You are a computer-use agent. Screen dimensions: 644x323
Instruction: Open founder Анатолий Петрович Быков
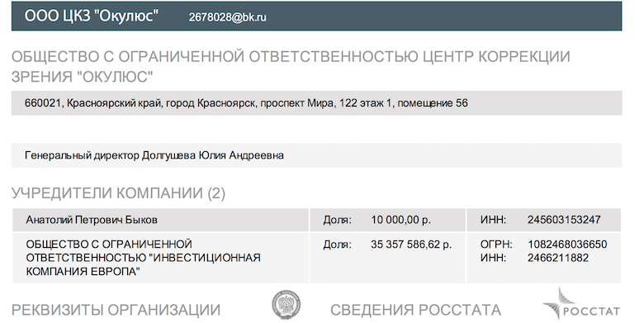[92, 220]
